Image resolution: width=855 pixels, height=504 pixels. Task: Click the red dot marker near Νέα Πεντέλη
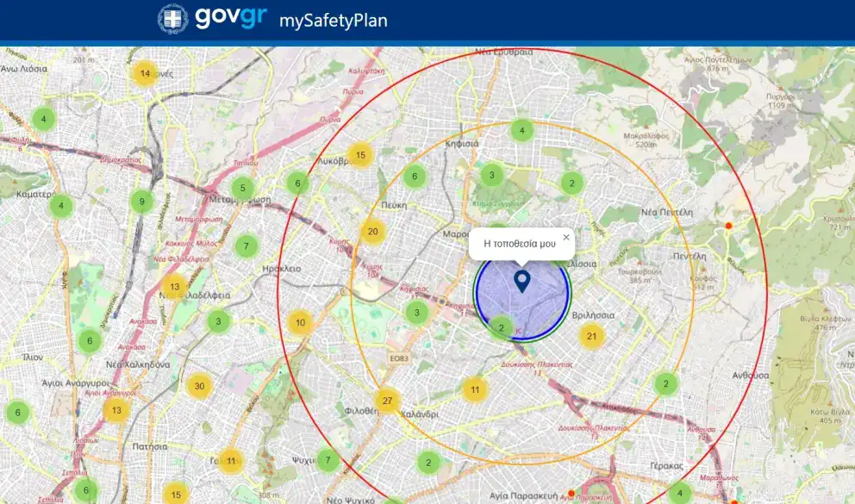(x=728, y=226)
